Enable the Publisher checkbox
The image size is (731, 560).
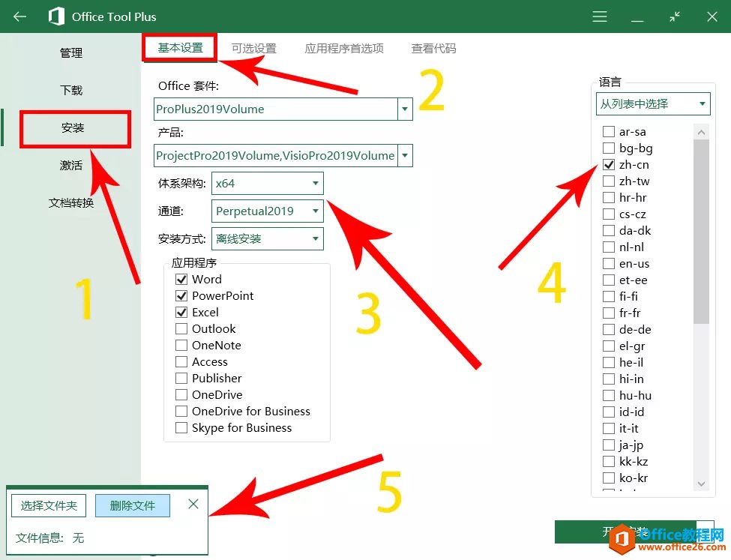point(181,378)
